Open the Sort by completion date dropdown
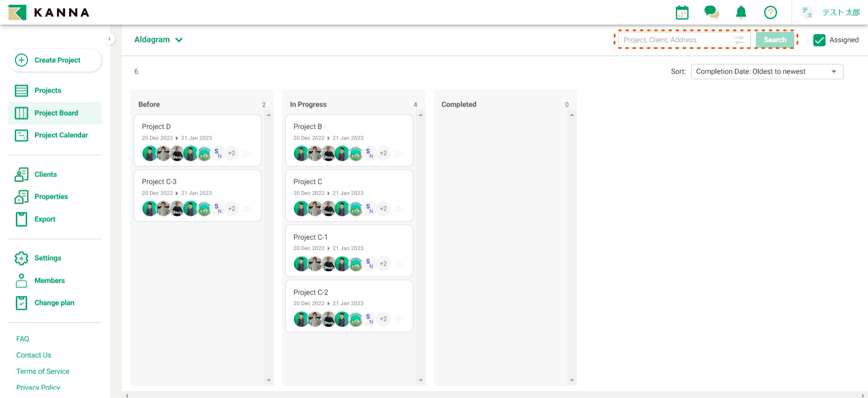This screenshot has width=868, height=398. tap(767, 71)
